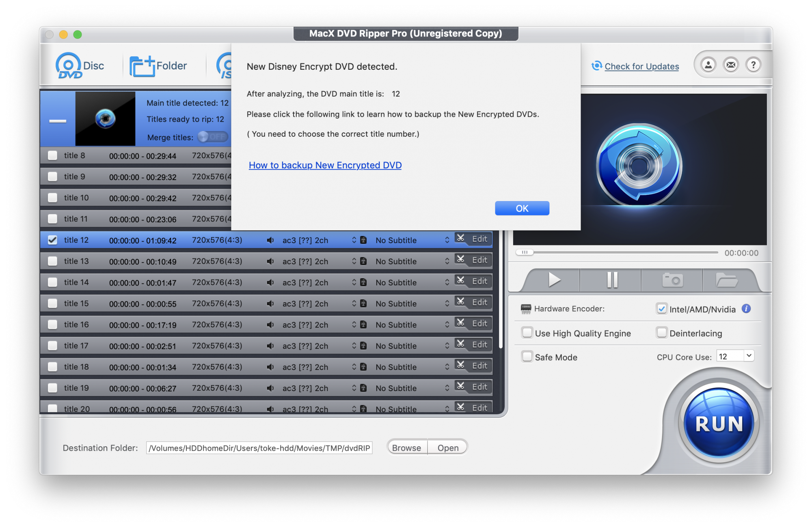Click the email envelope icon
This screenshot has width=812, height=527.
[731, 65]
